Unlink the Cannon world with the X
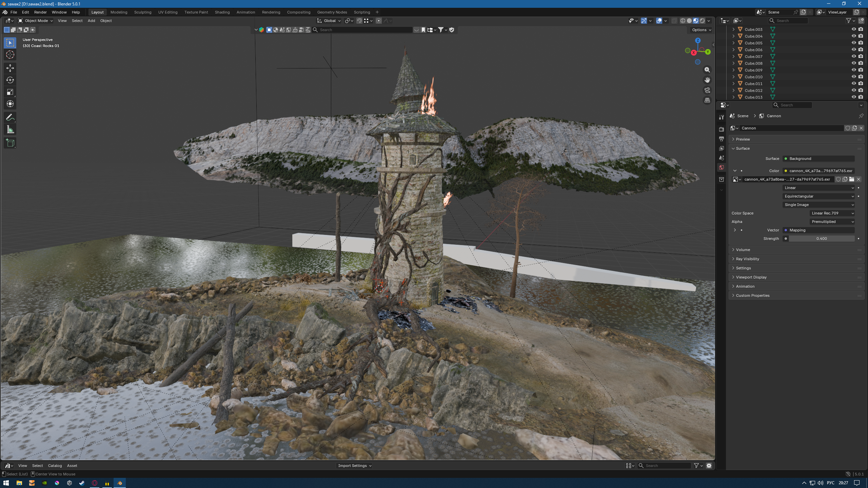The height and width of the screenshot is (488, 868). [x=861, y=128]
